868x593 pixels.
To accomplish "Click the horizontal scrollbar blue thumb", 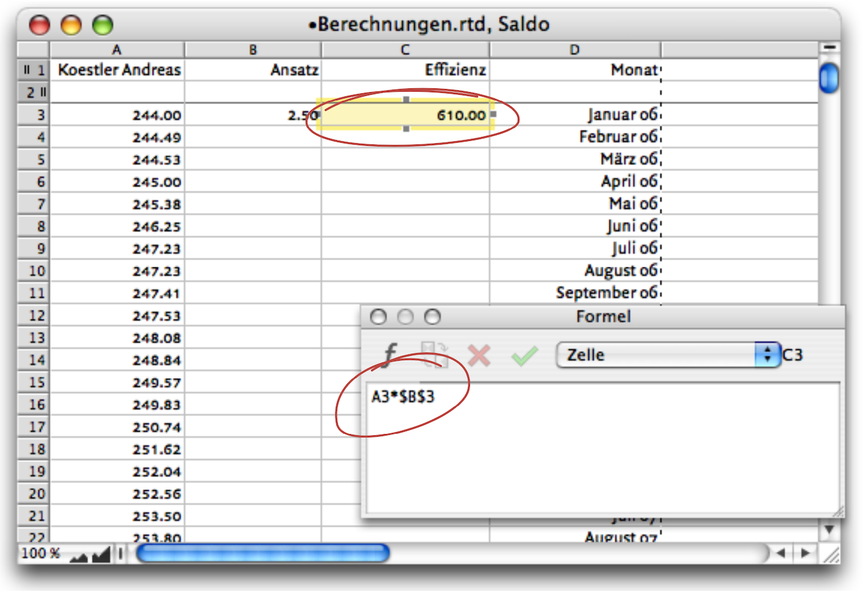I will coord(263,553).
